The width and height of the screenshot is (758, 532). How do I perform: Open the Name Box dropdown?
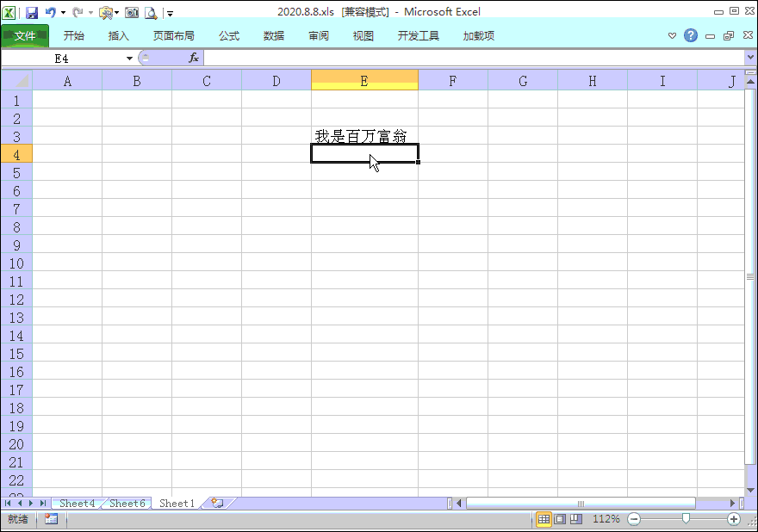tap(127, 57)
